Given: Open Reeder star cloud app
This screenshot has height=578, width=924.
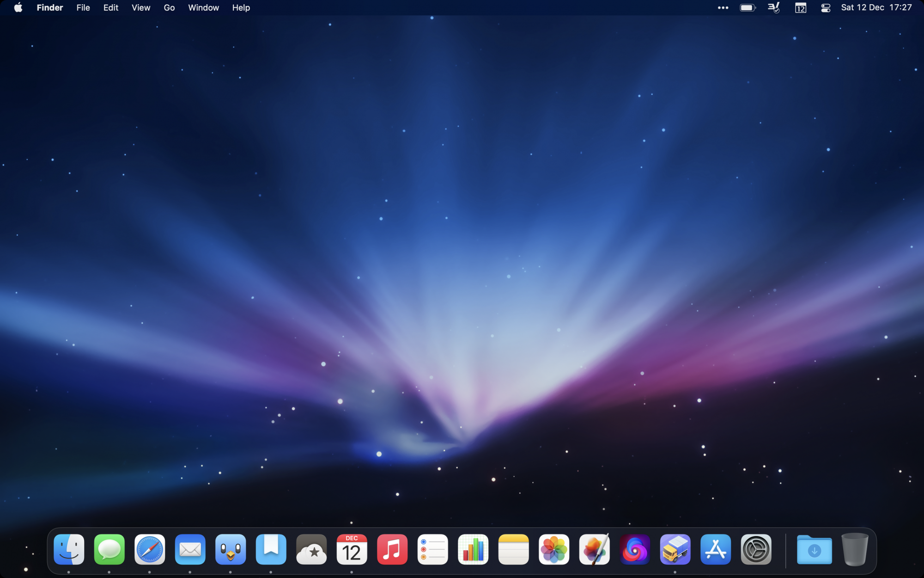Looking at the screenshot, I should tap(311, 549).
